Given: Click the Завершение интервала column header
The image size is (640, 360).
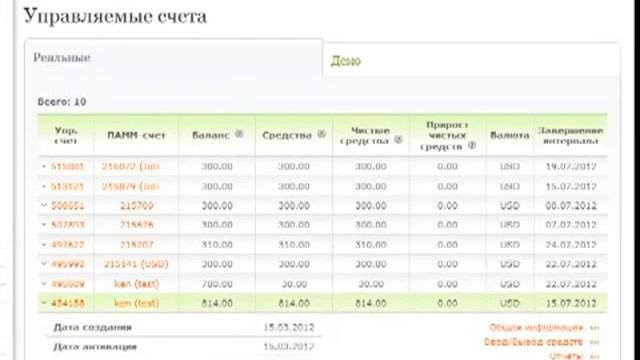Looking at the screenshot, I should point(571,136).
